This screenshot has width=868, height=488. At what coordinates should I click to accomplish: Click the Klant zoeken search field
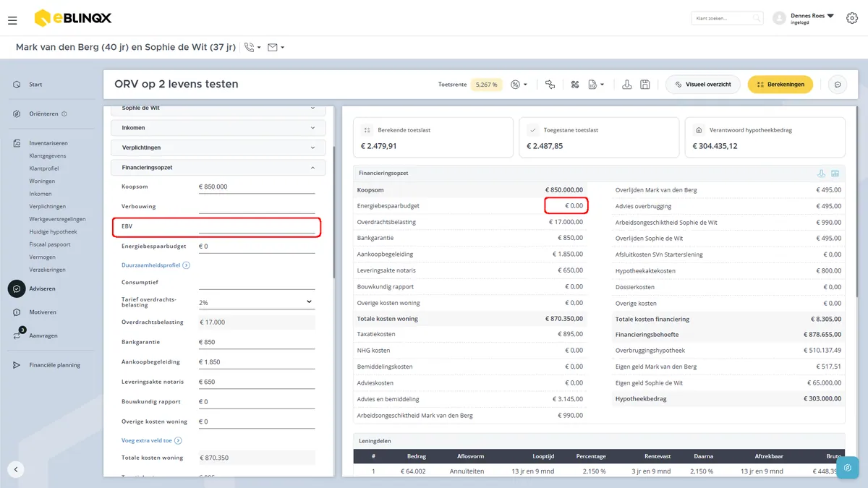point(727,18)
